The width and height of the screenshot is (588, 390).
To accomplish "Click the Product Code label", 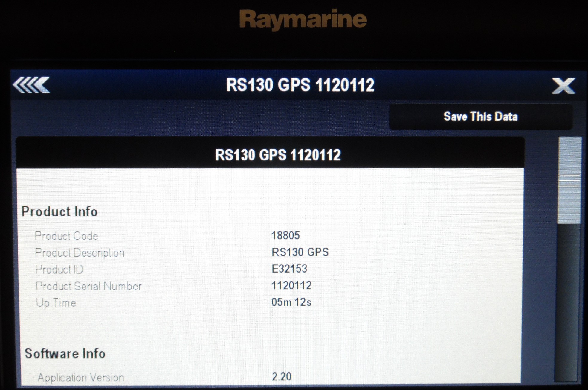I will (66, 236).
